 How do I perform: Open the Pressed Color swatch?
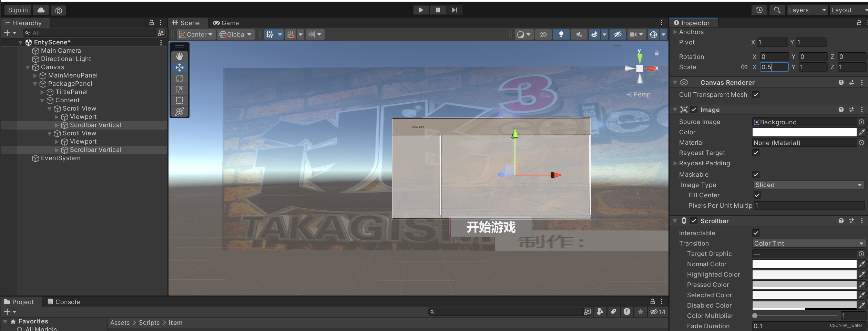tap(804, 285)
